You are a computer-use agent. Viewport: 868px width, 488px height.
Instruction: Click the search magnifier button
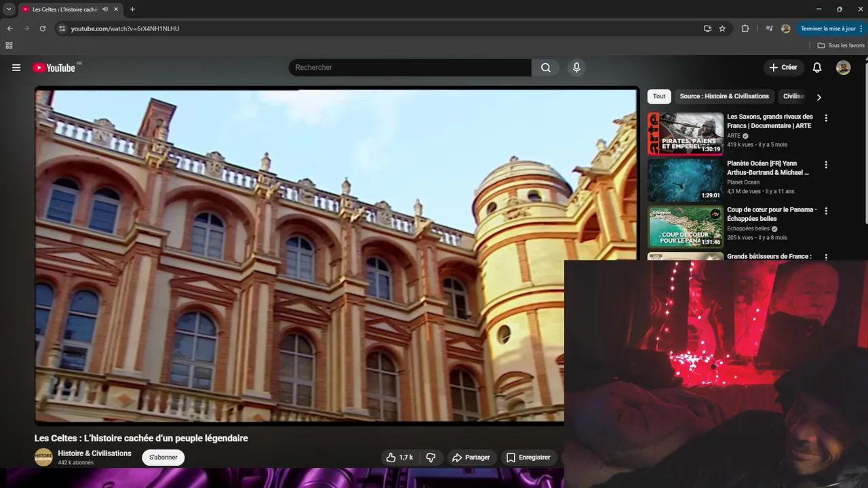pos(546,68)
